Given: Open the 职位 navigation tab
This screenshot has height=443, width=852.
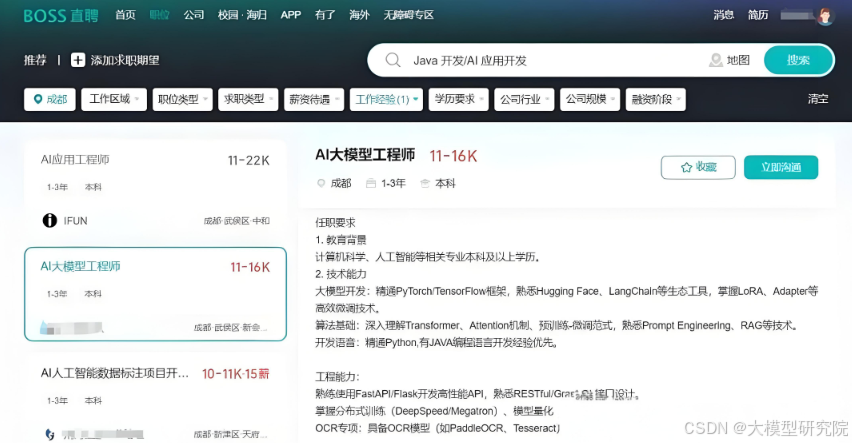Looking at the screenshot, I should (159, 15).
